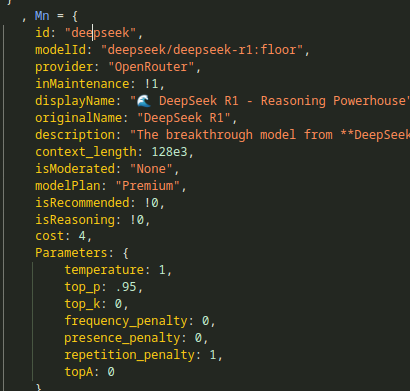Select the provider value "OpenRouter"
This screenshot has width=410, height=391.
click(x=151, y=67)
